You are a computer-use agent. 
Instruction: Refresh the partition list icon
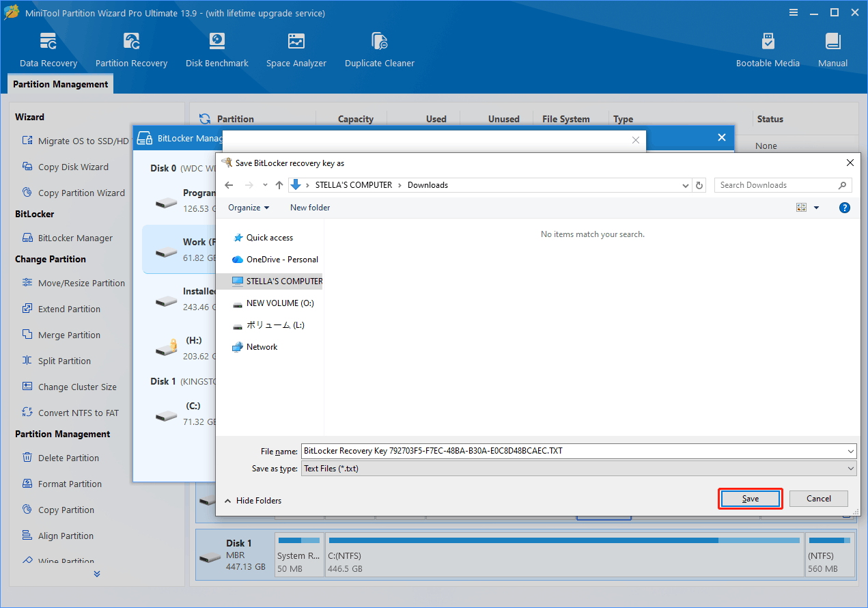click(205, 119)
